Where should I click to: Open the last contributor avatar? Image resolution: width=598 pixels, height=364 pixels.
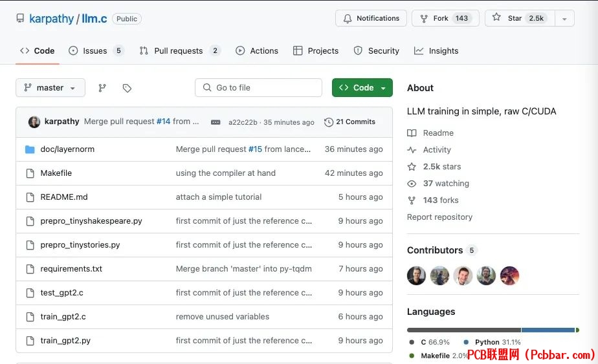[x=509, y=275]
